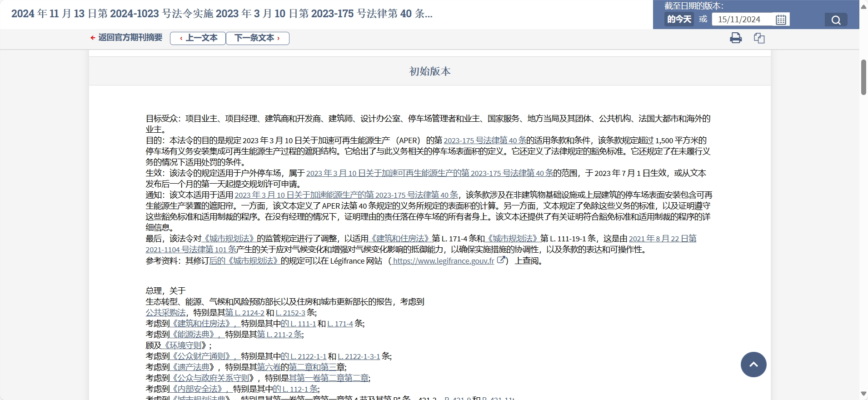Click the copy text icon
Screen dimensions: 868x400
[x=759, y=38]
